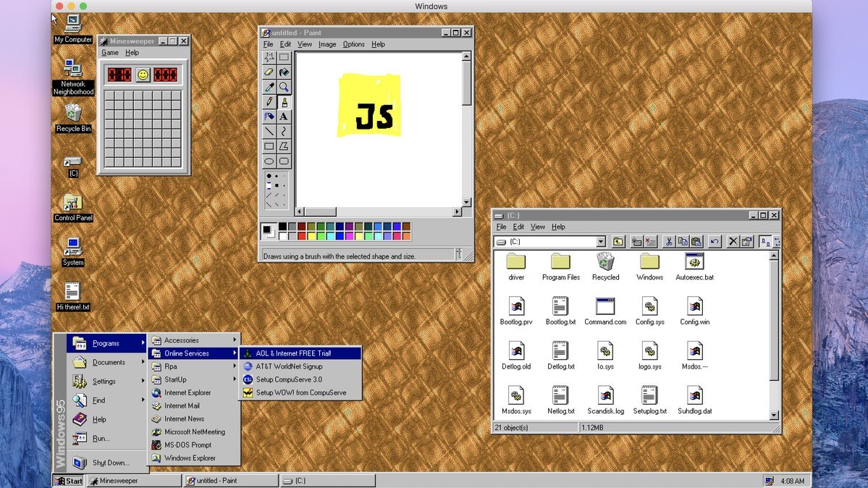Expand the Accessories submenu
The image size is (868, 488).
point(194,340)
